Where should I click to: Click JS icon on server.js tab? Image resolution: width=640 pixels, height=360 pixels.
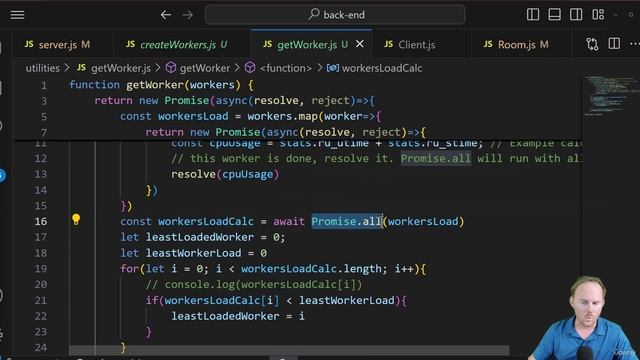tap(29, 44)
